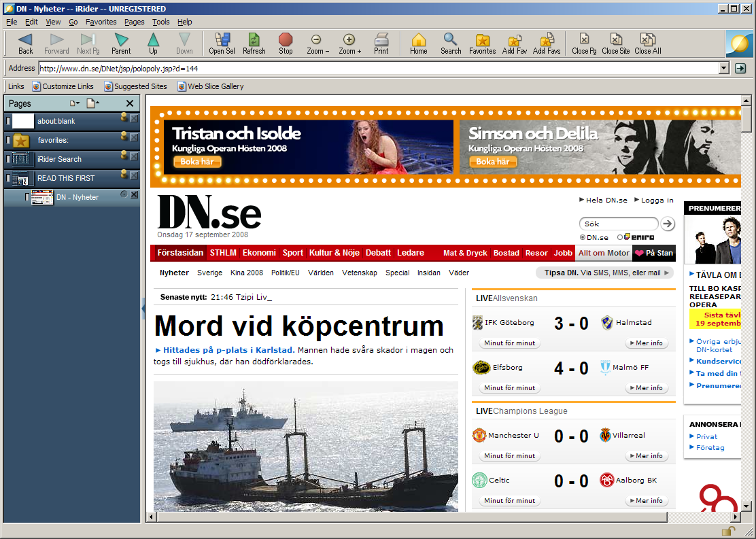Click into the Sök search field

point(618,224)
